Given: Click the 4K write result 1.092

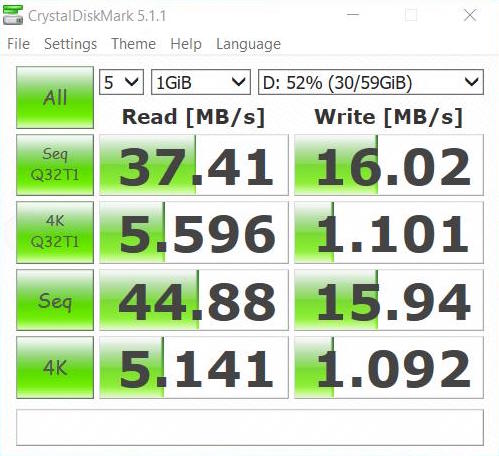Looking at the screenshot, I should [389, 367].
